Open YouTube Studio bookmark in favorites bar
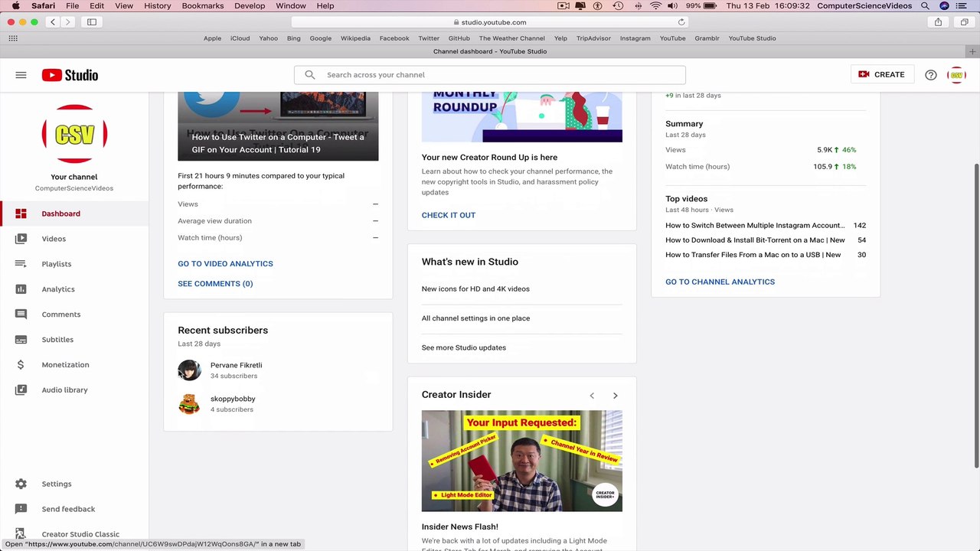The image size is (980, 551). click(752, 38)
